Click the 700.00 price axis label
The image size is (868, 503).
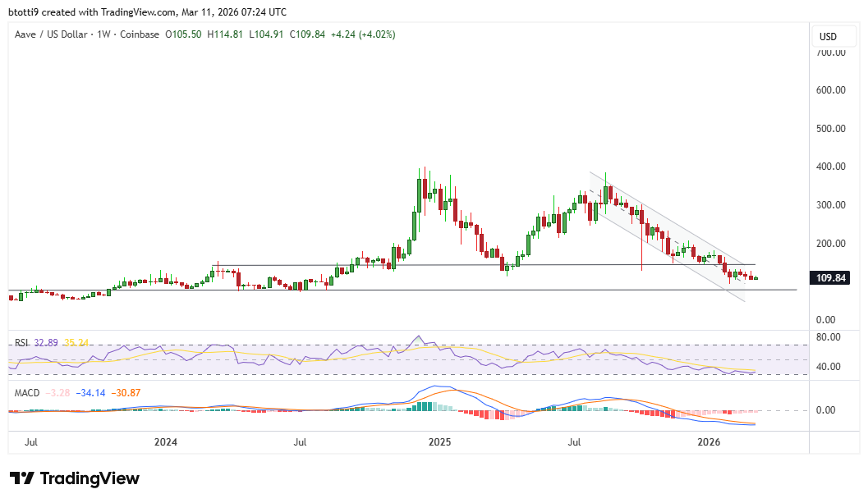pyautogui.click(x=831, y=53)
